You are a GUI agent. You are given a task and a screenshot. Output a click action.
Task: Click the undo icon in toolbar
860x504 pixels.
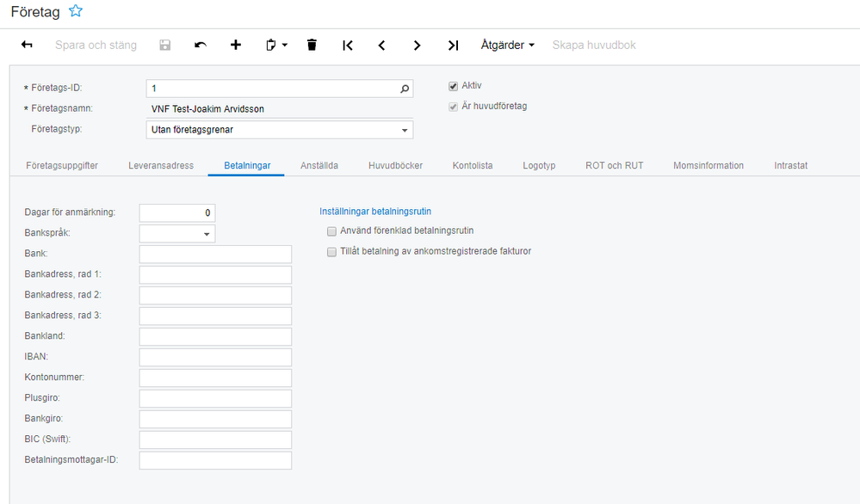click(201, 45)
